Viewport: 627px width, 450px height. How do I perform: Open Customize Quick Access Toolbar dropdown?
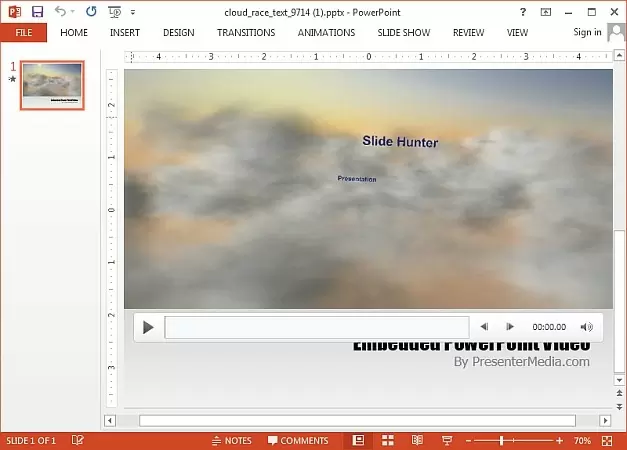132,12
